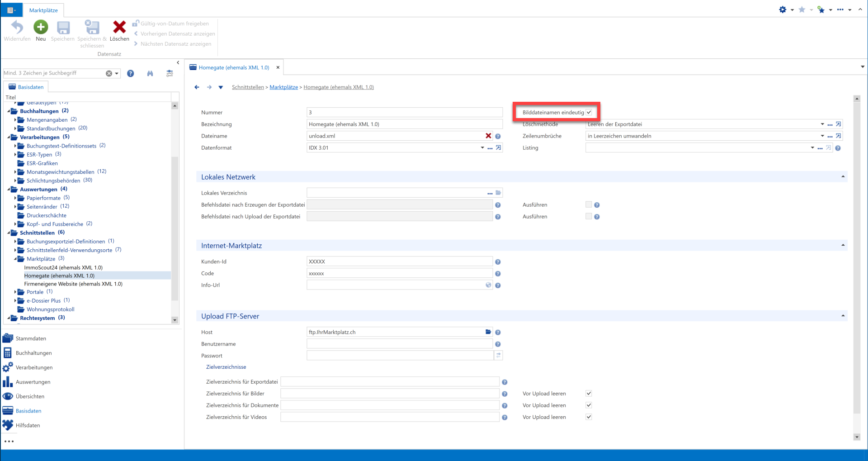Clear the Dateiname field with red X
868x461 pixels.
click(488, 136)
